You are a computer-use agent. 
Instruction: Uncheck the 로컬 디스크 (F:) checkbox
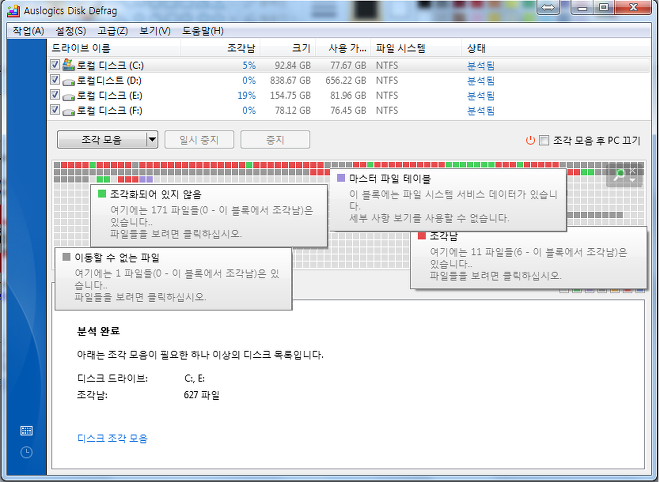[55, 110]
